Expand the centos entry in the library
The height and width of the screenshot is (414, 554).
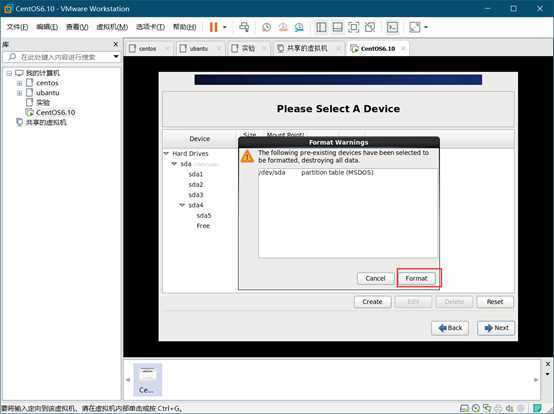tap(19, 83)
